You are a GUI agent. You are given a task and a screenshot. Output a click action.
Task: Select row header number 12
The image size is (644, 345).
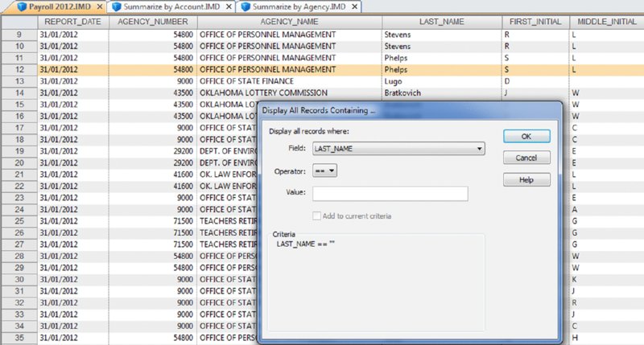(x=19, y=69)
